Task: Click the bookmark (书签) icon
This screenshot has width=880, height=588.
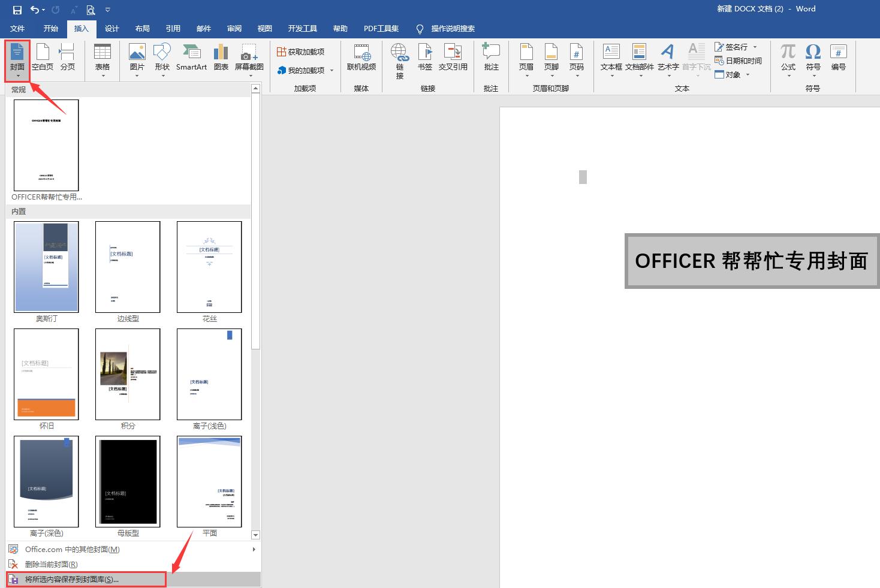Action: pyautogui.click(x=424, y=58)
